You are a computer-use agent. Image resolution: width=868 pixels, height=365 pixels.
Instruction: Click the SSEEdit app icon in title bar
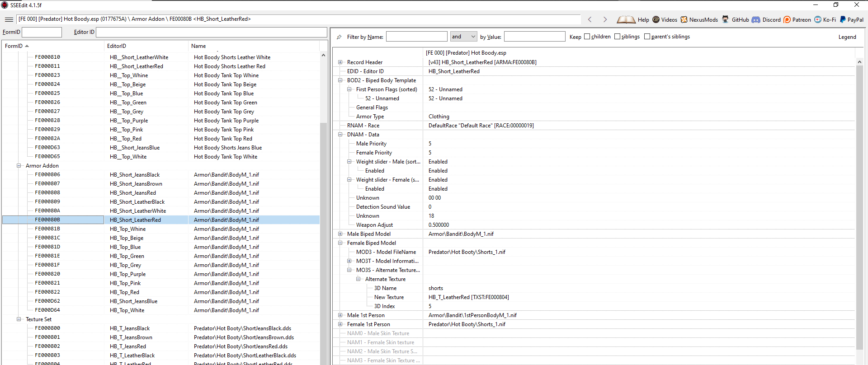(5, 5)
